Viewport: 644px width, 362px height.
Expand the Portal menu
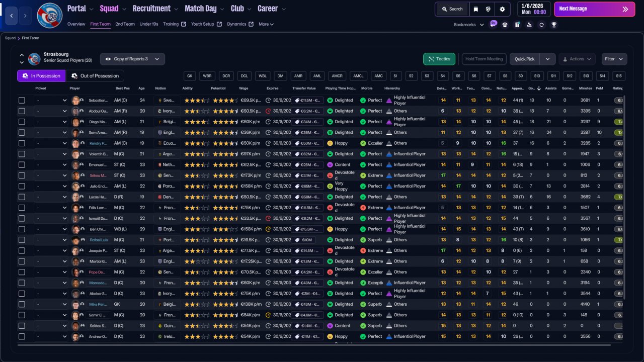pyautogui.click(x=80, y=9)
